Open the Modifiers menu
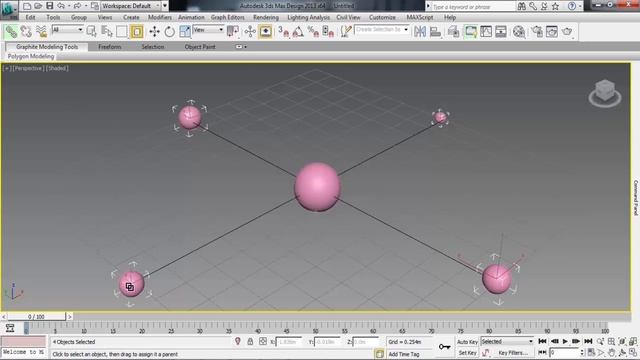This screenshot has width=640, height=360. [160, 18]
